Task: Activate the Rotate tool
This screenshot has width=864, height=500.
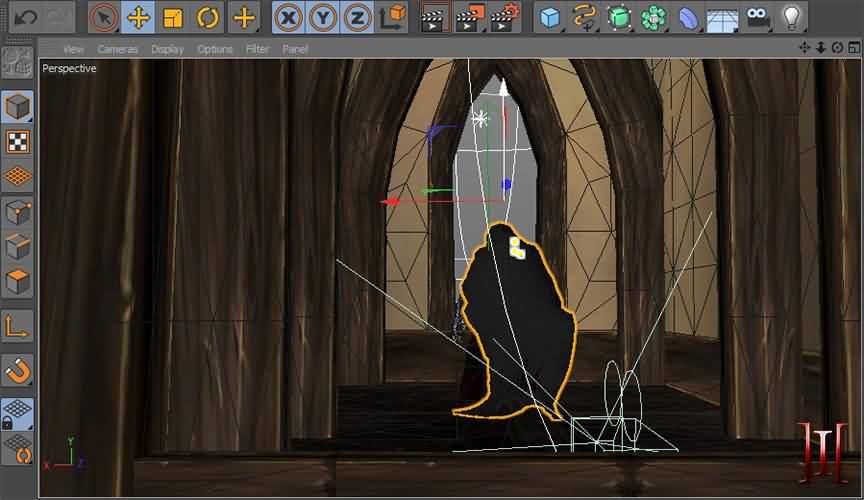Action: click(x=207, y=18)
